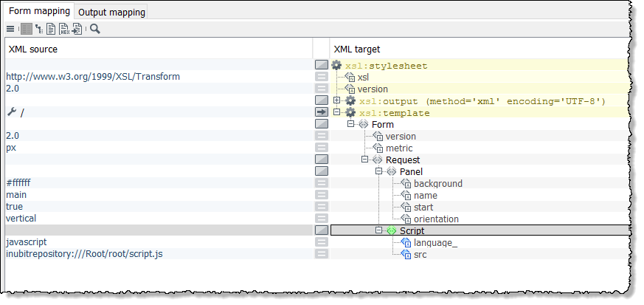Click the inubitrepository script.js source value
Image resolution: width=644 pixels, height=305 pixels.
[75, 254]
